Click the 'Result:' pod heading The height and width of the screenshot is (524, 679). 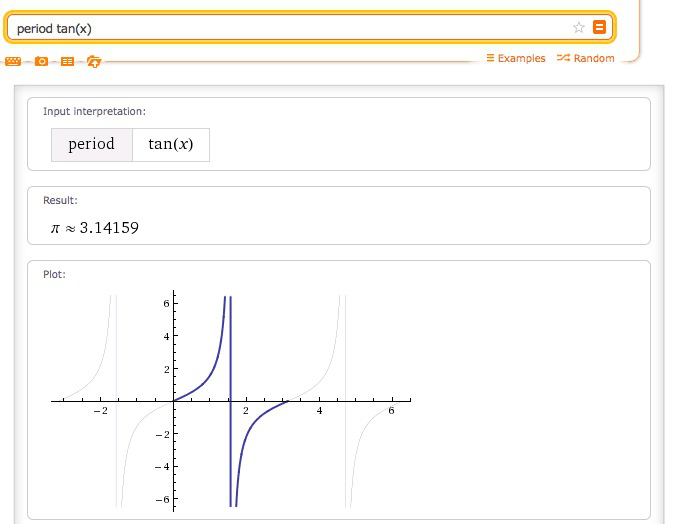[x=60, y=200]
